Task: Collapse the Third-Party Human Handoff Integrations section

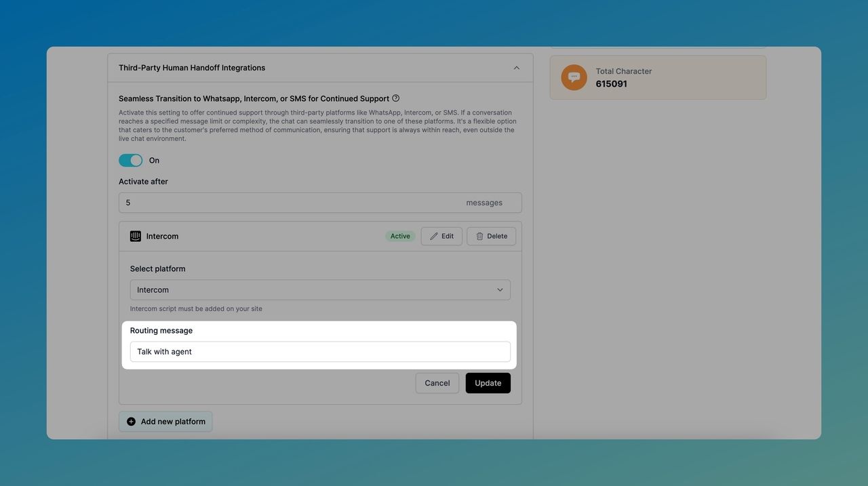Action: 516,68
